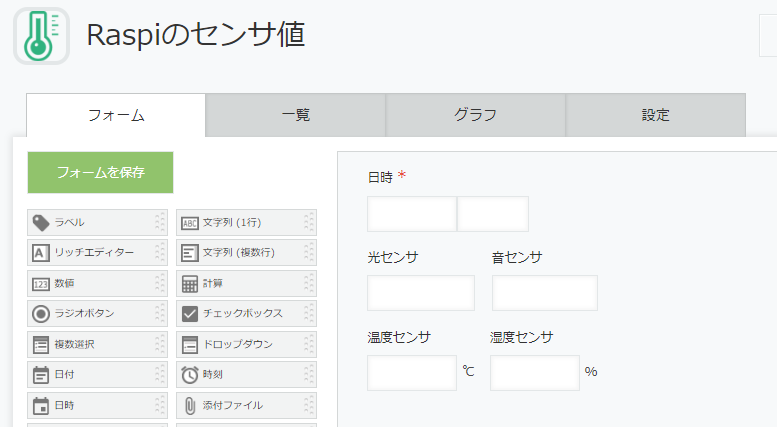
Task: Switch to the フォーム tab
Action: (x=116, y=115)
